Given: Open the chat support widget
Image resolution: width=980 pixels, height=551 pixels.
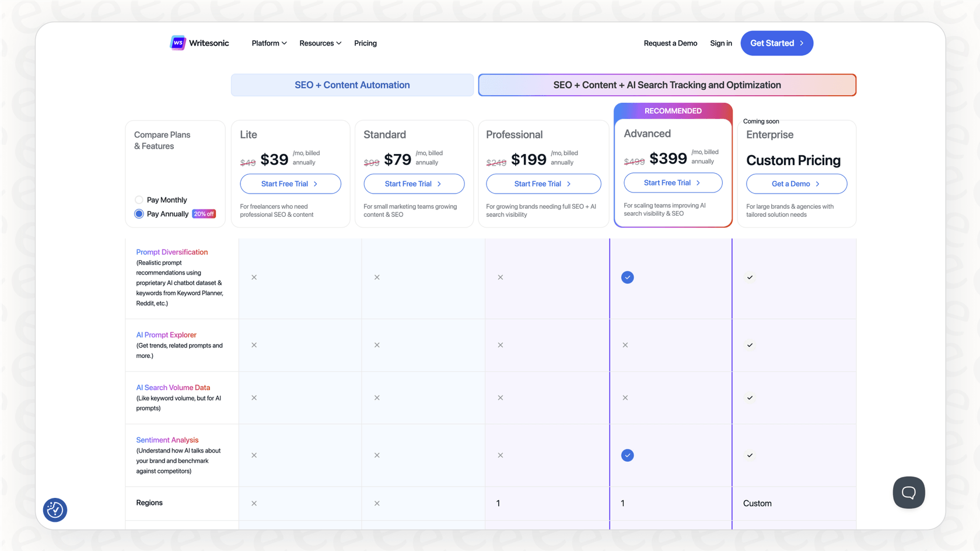Looking at the screenshot, I should pyautogui.click(x=908, y=492).
